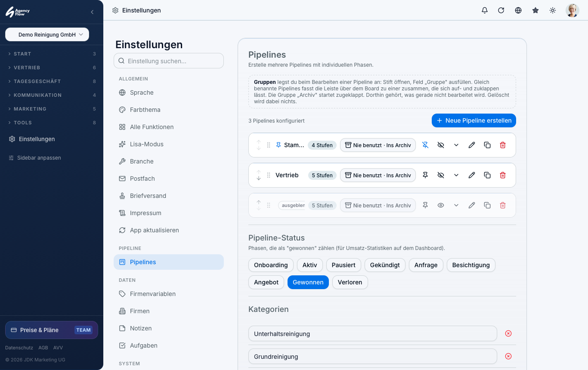Hide the Vertrieb pipeline
Screen dimensions: 588x370
441,175
